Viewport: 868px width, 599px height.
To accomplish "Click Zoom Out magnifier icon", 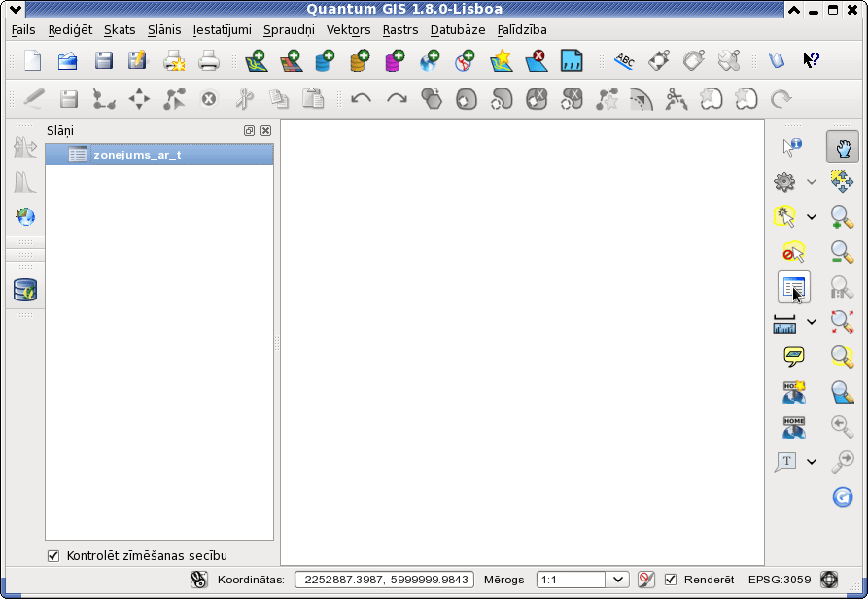I will (x=842, y=252).
